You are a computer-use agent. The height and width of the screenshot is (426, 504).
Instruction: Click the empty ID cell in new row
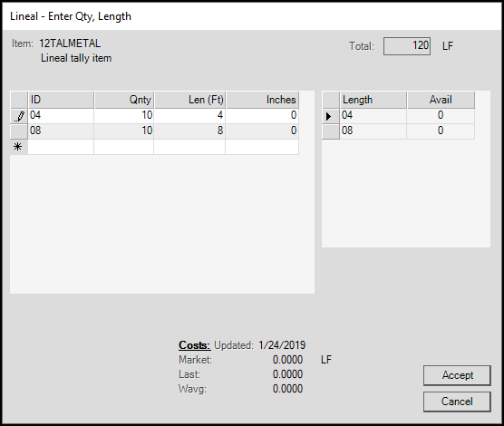click(x=61, y=147)
